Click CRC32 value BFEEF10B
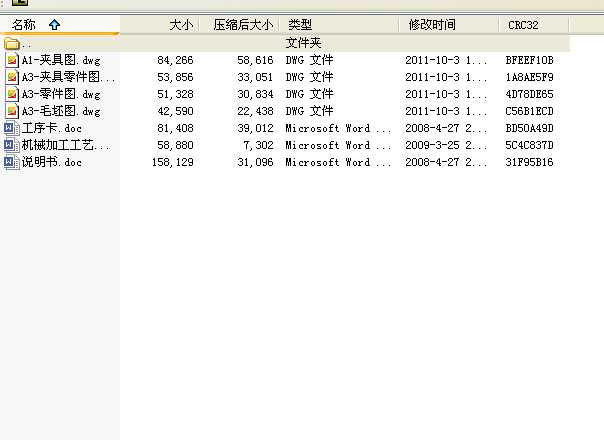This screenshot has height=440, width=604. (x=529, y=60)
